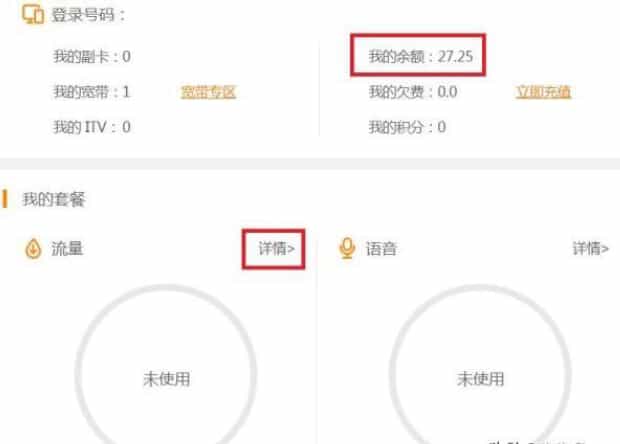This screenshot has height=444, width=620.
Task: Click the 我的积分 points entry
Action: point(407,127)
